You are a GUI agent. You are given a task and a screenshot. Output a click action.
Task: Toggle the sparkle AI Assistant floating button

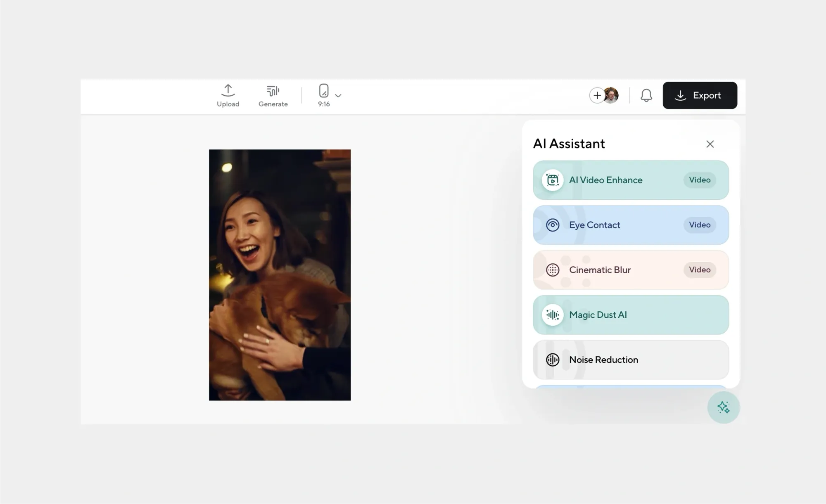pos(723,407)
